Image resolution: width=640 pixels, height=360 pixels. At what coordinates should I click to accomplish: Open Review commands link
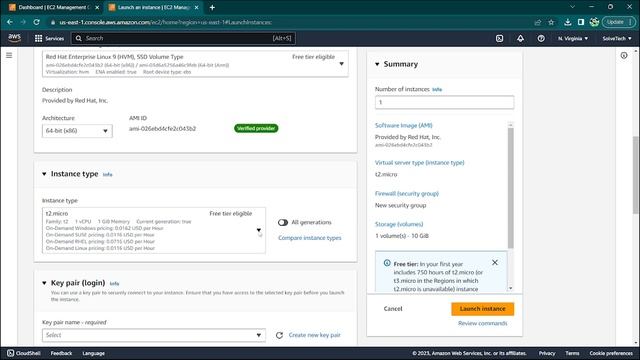482,323
